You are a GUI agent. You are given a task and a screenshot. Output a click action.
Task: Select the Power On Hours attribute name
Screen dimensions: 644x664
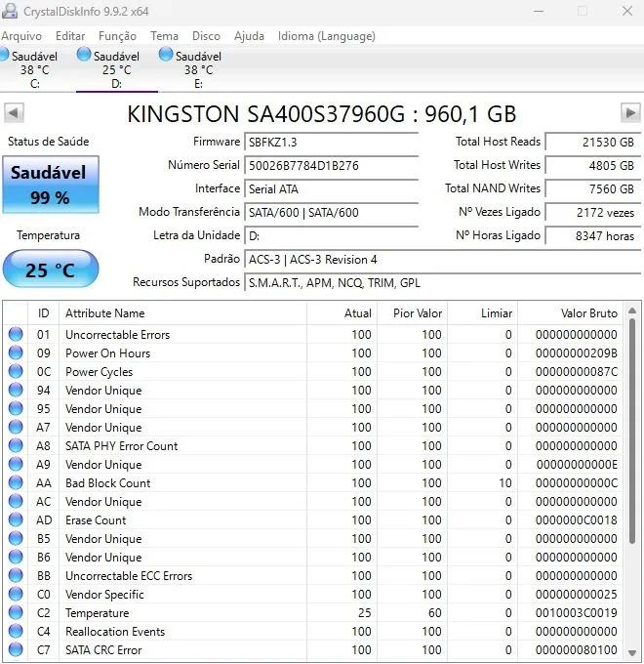(x=108, y=353)
